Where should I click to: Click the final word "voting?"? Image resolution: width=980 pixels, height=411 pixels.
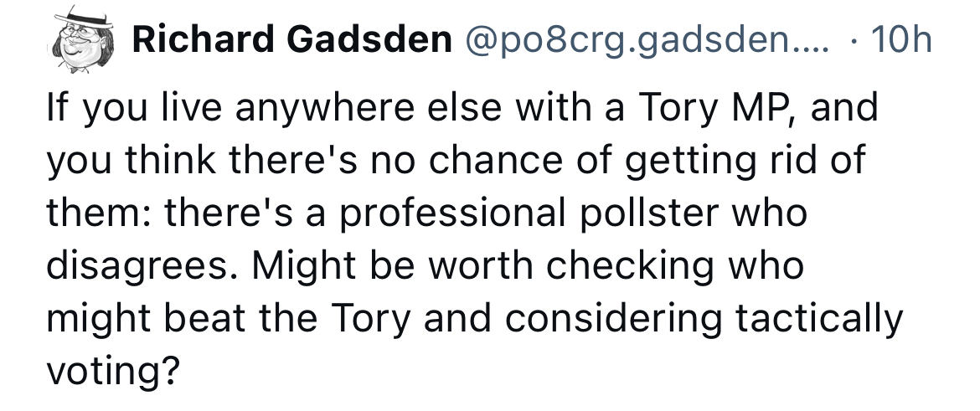pyautogui.click(x=113, y=369)
